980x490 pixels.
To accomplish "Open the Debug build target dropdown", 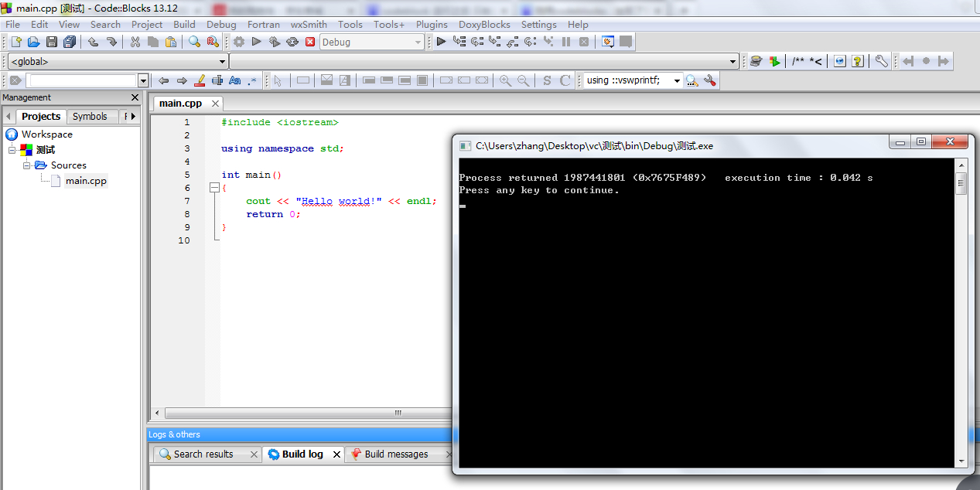I will pos(418,43).
